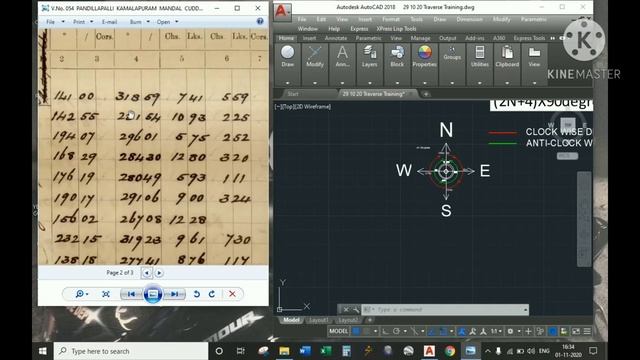Open the Utilities calculator panel
The height and width of the screenshot is (360, 640).
(x=480, y=57)
